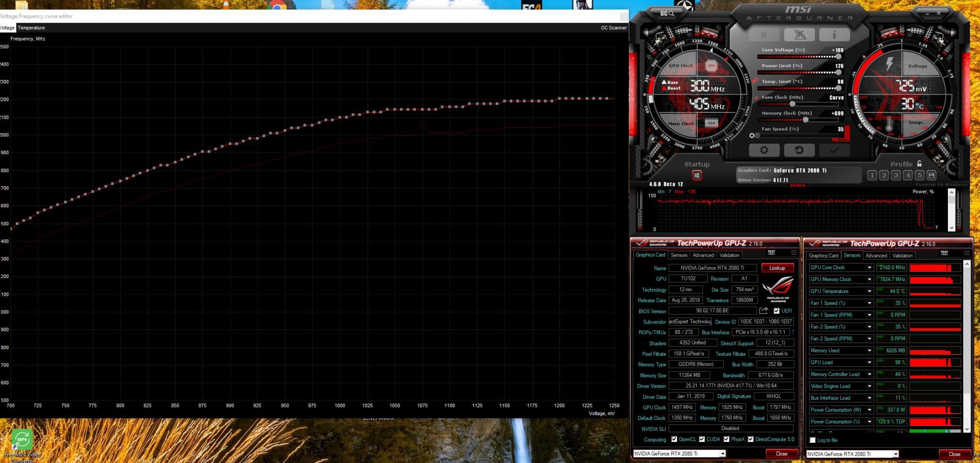Select Afterburner profile slot 2
The height and width of the screenshot is (463, 980).
click(884, 175)
